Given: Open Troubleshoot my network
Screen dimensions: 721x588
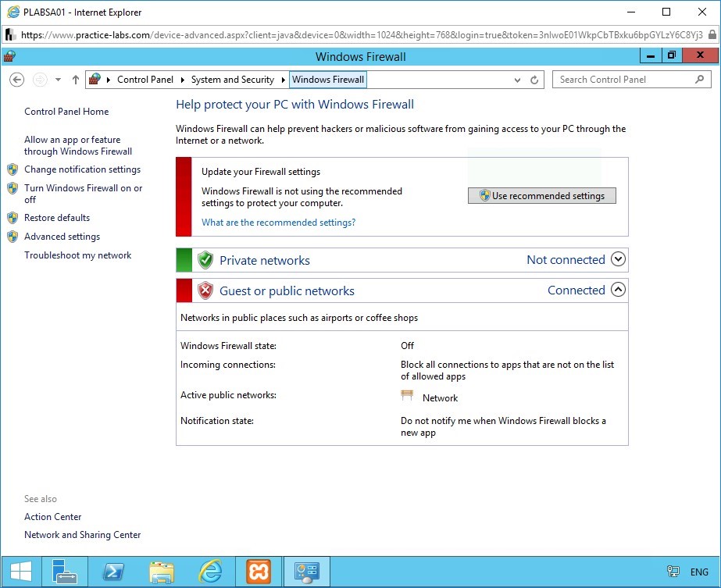Looking at the screenshot, I should tap(77, 255).
